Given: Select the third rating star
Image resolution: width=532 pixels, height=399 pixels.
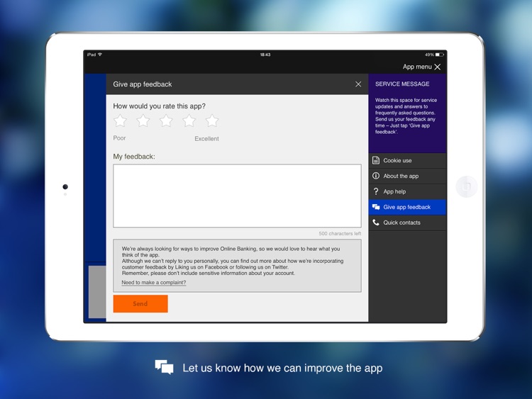Looking at the screenshot, I should point(166,120).
